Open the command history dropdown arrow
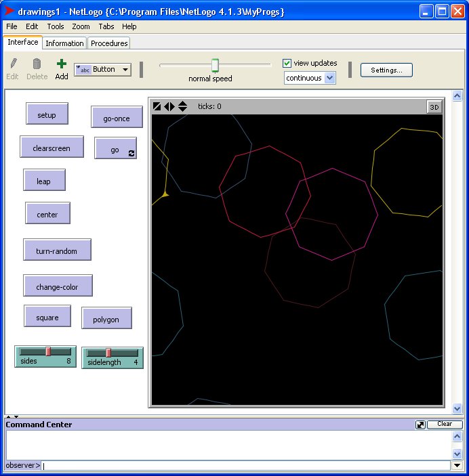 (457, 465)
